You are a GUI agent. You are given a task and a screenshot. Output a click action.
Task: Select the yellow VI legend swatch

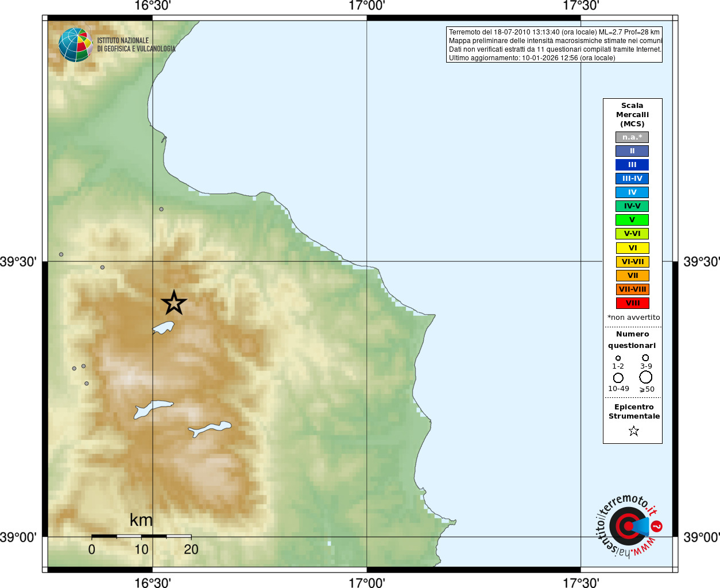click(632, 248)
